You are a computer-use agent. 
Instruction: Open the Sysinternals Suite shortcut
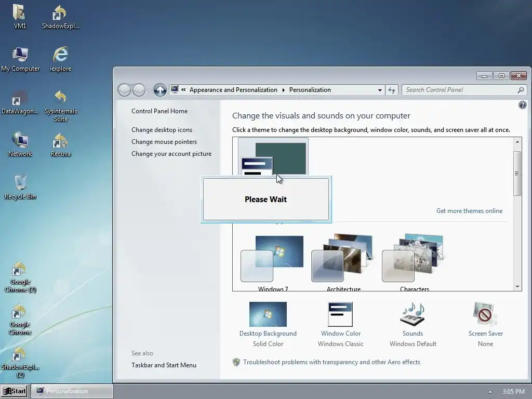click(x=60, y=106)
